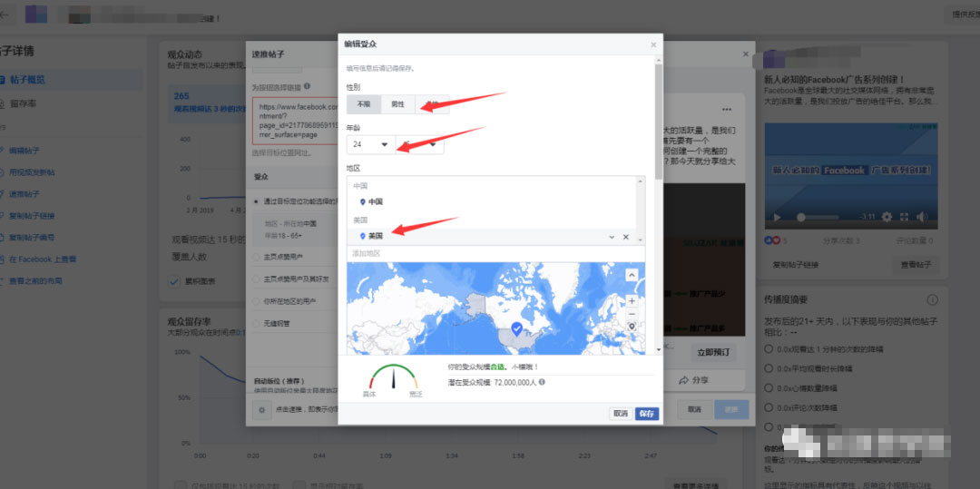Select the 男性 gender option
The height and width of the screenshot is (489, 980).
point(397,105)
